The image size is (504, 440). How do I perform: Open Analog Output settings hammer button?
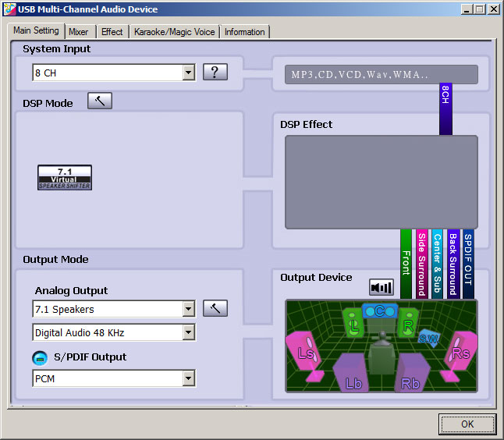[x=215, y=308]
